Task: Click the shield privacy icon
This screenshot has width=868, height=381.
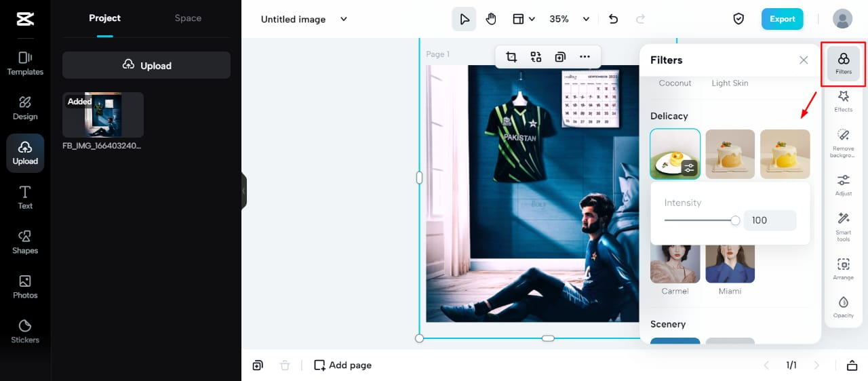Action: 739,19
